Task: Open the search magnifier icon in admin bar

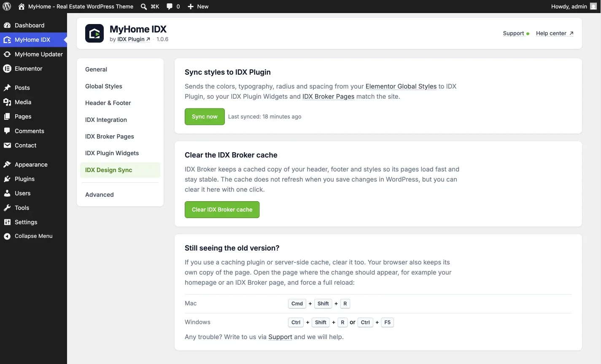Action: pos(144,6)
